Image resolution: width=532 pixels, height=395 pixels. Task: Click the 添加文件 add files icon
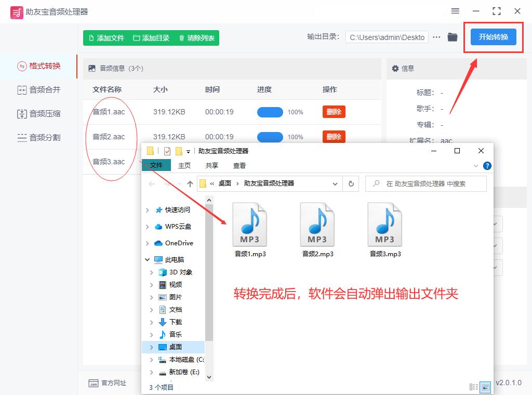[x=92, y=37]
